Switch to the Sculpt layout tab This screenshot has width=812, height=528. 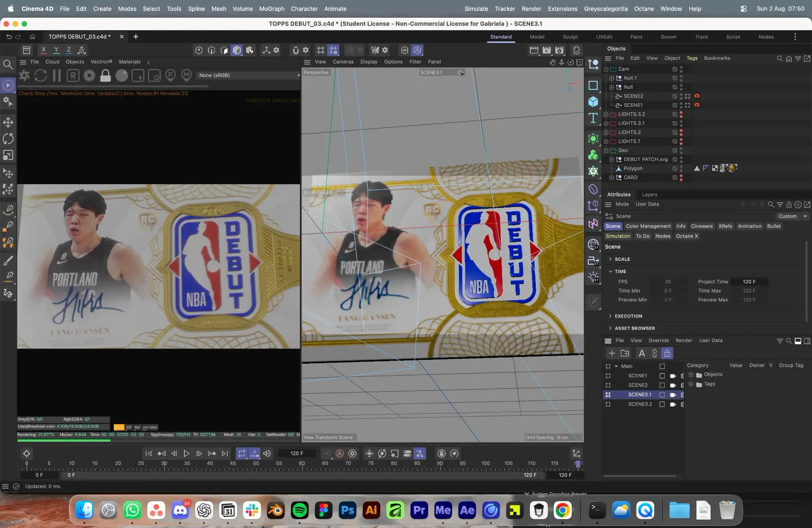point(570,37)
